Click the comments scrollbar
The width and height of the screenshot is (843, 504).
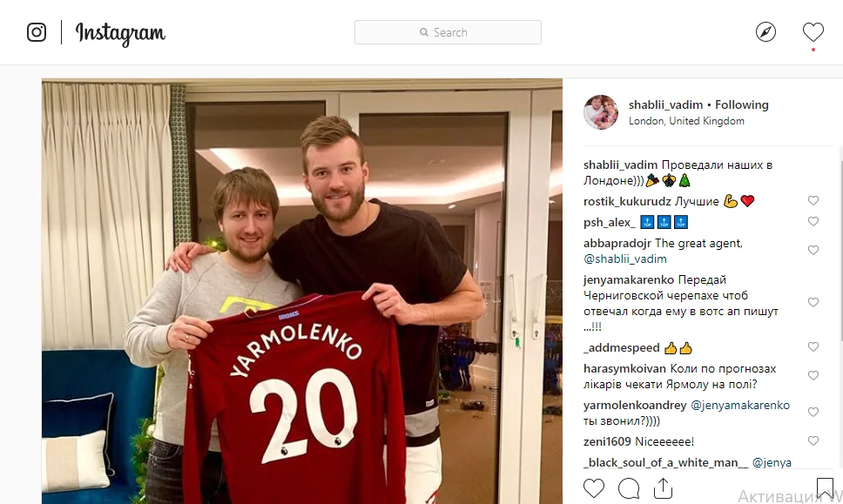pyautogui.click(x=840, y=245)
